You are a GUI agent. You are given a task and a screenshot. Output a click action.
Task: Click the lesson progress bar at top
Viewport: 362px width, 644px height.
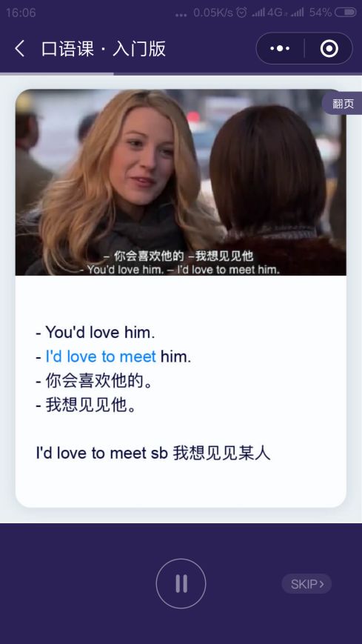pos(181,74)
